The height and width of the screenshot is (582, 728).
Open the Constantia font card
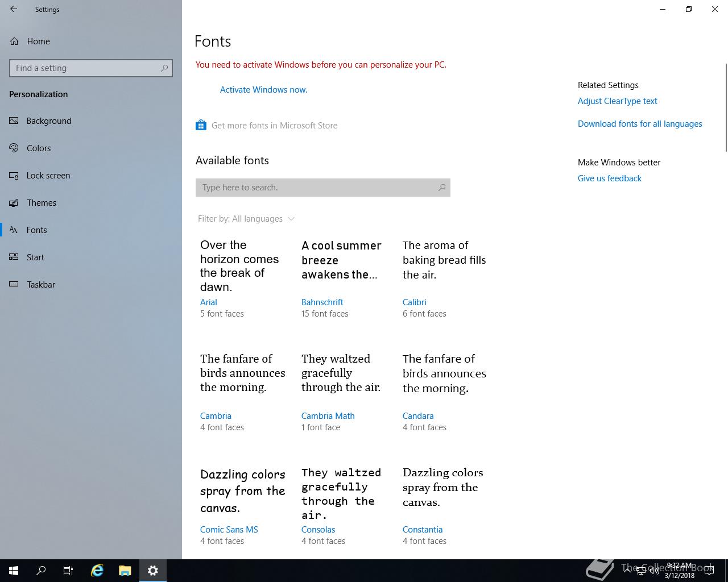444,505
